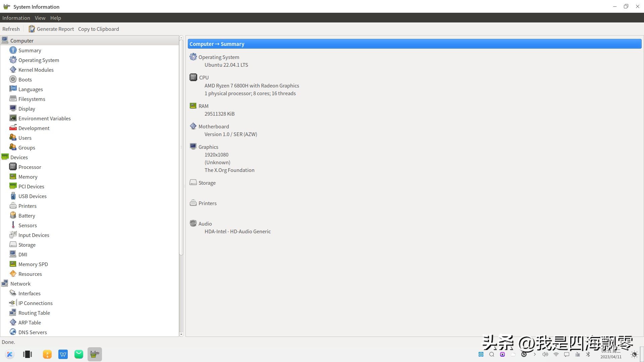Open the Information menu

16,18
